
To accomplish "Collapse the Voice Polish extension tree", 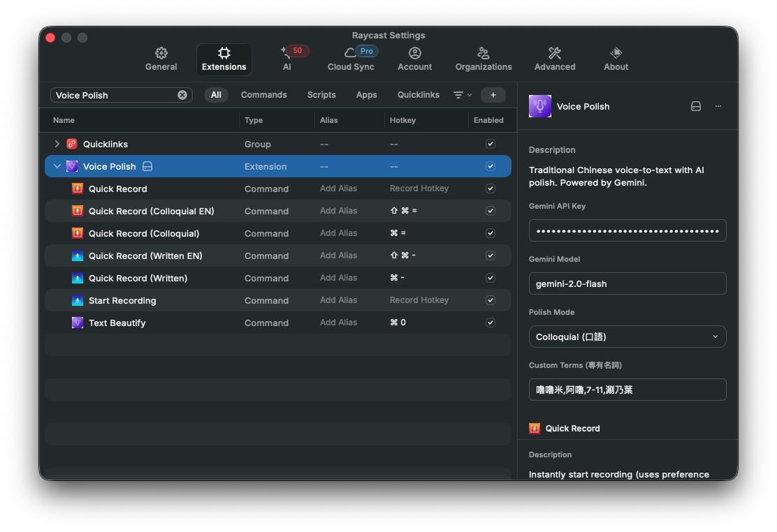I will click(57, 166).
